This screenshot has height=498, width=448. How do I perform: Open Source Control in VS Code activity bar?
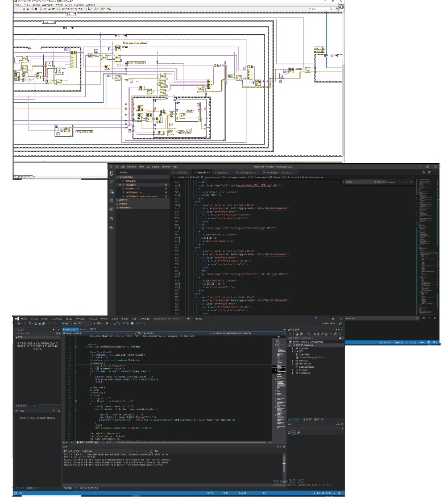[111, 192]
